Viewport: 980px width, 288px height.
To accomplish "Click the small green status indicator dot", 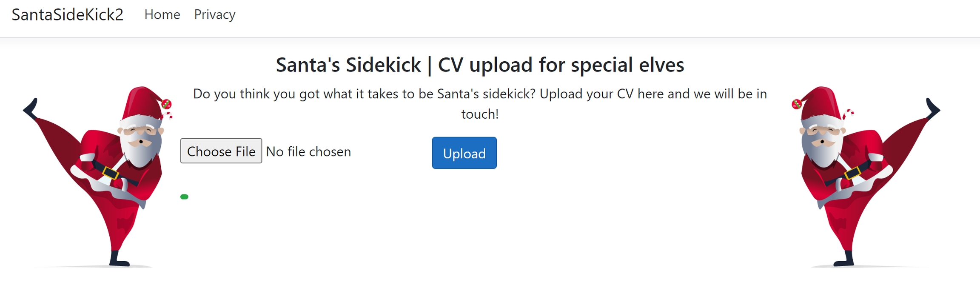I will [184, 197].
